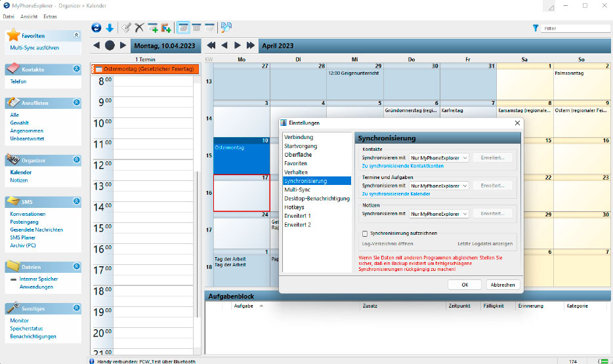Open Notizen 'Synchronisieren mit' dropdown
This screenshot has width=613, height=364.
click(439, 214)
